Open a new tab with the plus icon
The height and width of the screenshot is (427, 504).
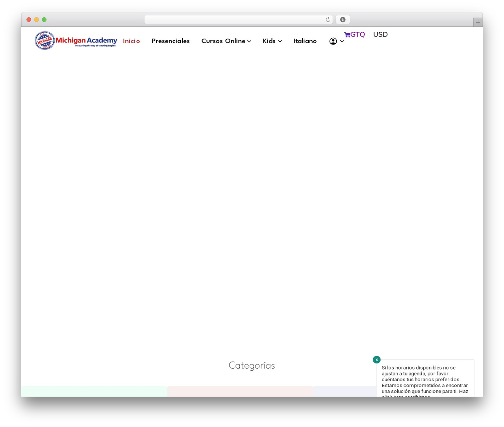478,22
